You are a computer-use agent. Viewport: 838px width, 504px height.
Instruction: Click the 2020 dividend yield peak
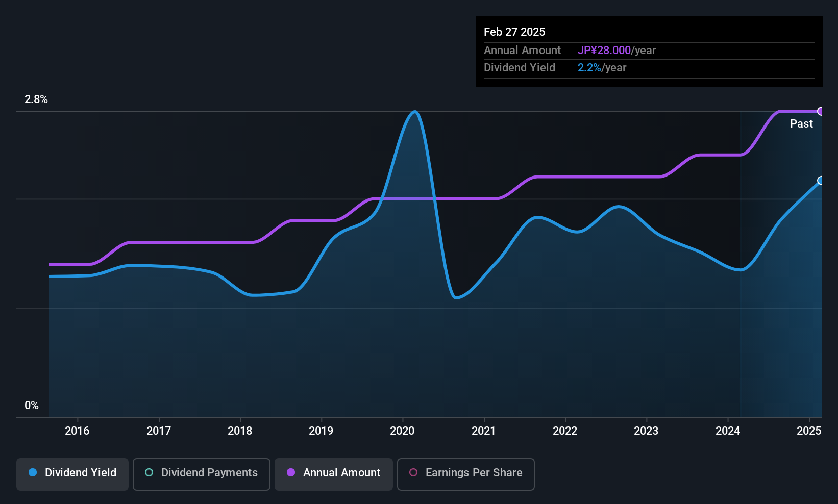coord(415,112)
